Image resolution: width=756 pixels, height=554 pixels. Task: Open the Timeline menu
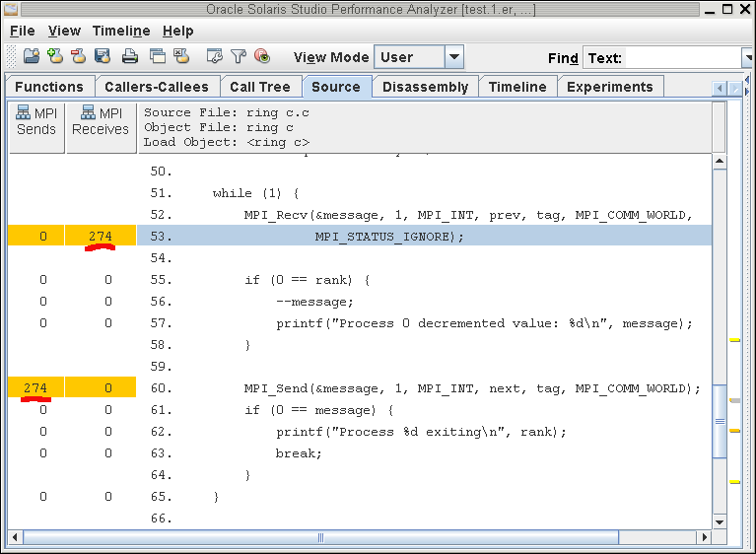[121, 31]
